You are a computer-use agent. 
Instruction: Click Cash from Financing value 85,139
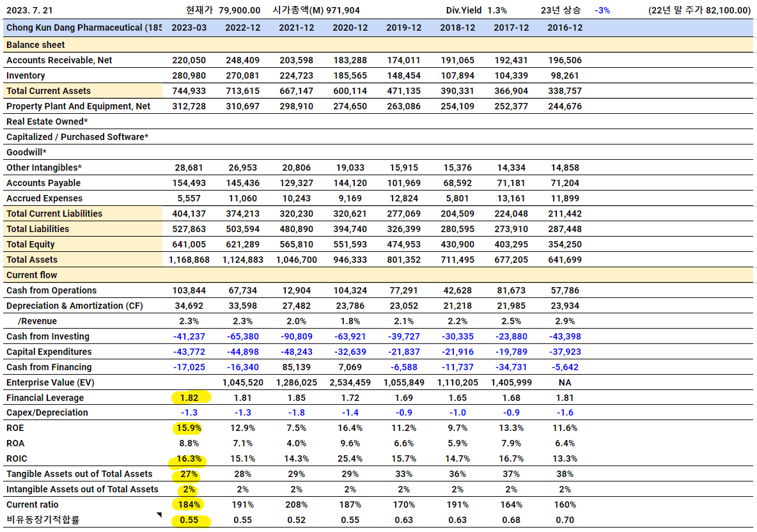pos(297,367)
